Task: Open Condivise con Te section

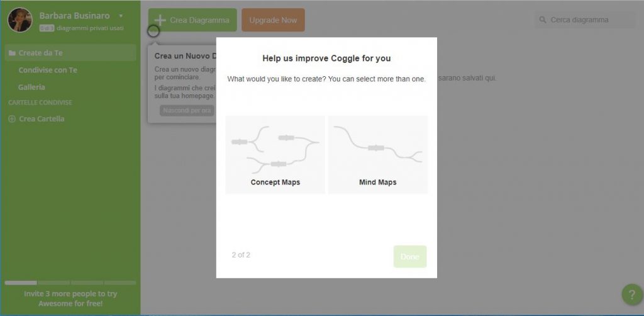Action: coord(48,71)
